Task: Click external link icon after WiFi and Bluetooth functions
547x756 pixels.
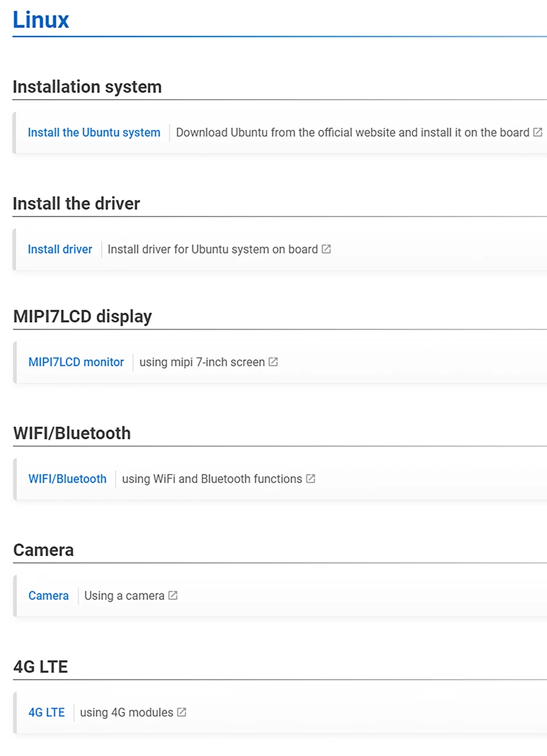Action: [311, 479]
